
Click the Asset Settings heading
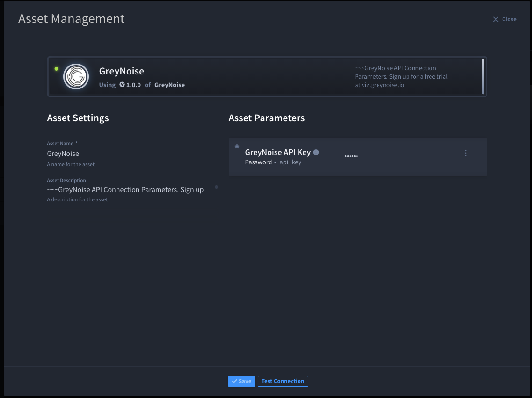(x=78, y=118)
